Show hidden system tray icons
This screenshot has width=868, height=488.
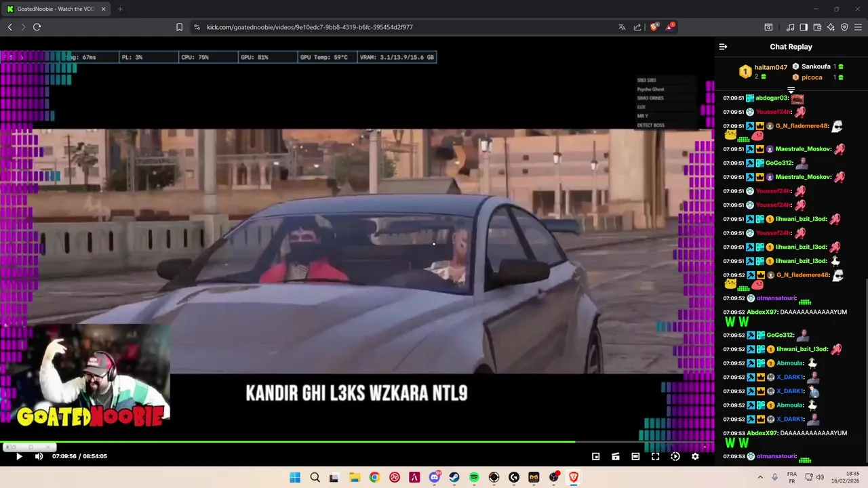(760, 477)
